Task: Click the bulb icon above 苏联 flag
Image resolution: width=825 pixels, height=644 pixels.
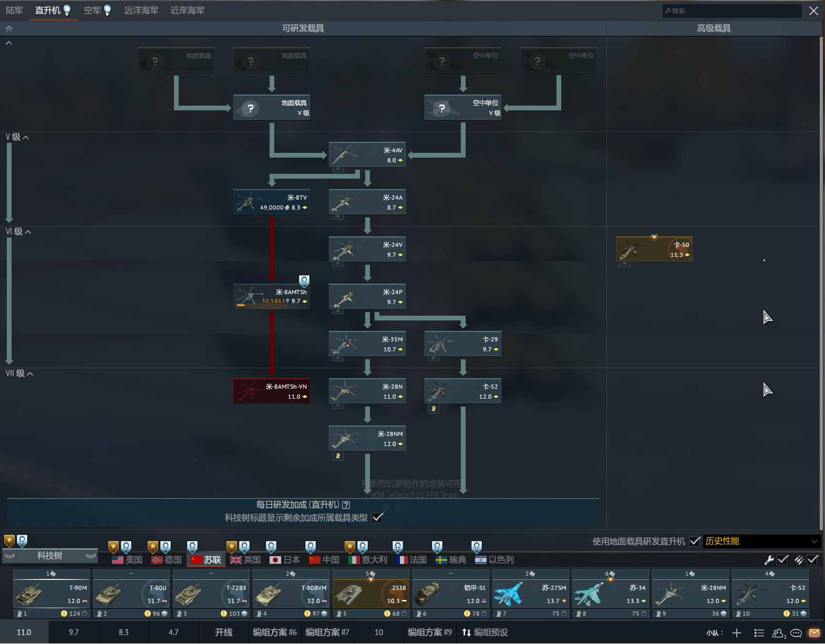Action: 192,547
